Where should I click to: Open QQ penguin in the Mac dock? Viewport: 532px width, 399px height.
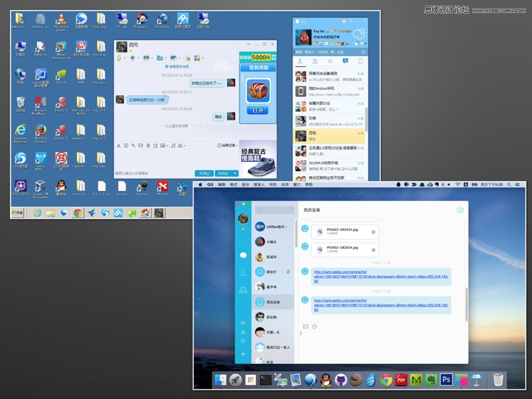pos(326,380)
